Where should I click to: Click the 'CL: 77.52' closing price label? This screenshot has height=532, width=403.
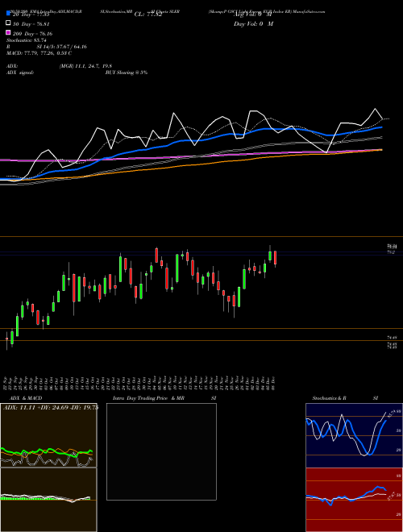[x=148, y=15]
